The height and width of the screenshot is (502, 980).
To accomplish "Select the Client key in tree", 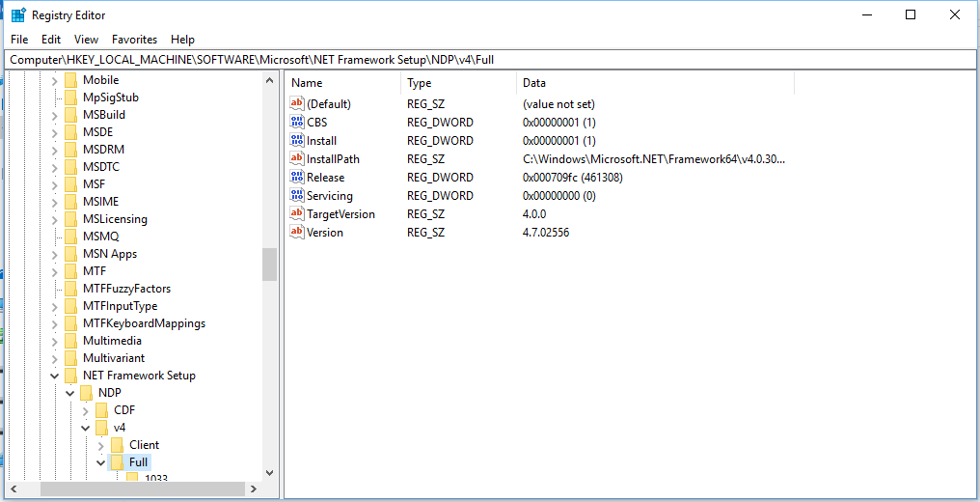I will [145, 445].
